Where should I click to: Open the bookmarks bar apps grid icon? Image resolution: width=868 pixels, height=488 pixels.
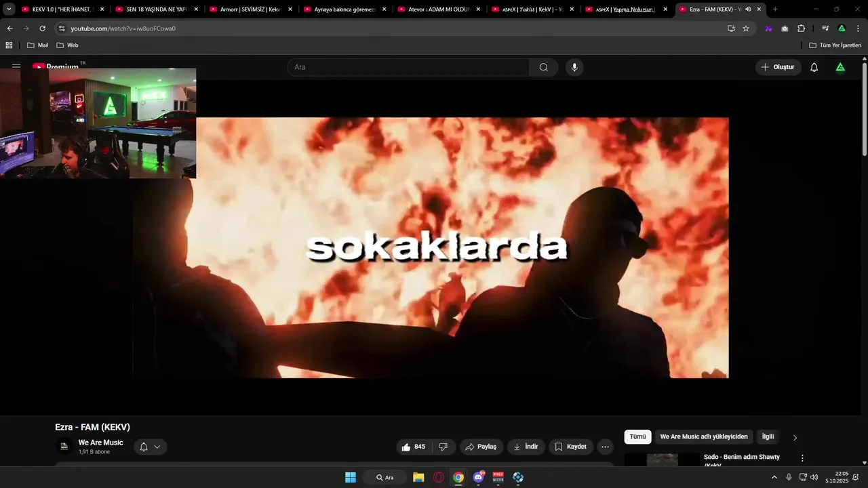[x=9, y=45]
